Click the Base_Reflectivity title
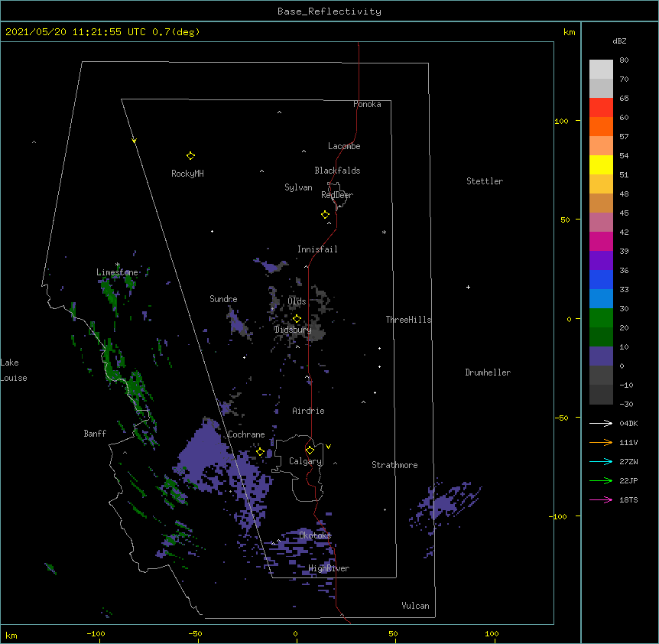This screenshot has height=644, width=659. (x=329, y=11)
